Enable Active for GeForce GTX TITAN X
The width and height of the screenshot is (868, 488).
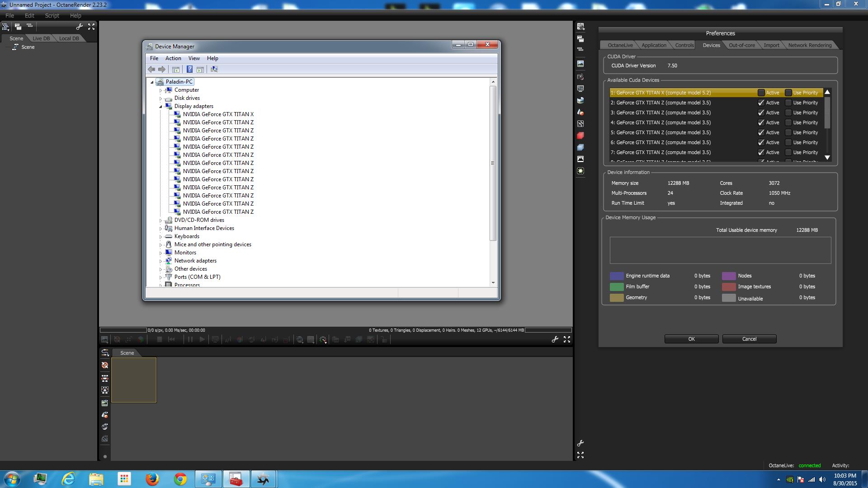761,93
